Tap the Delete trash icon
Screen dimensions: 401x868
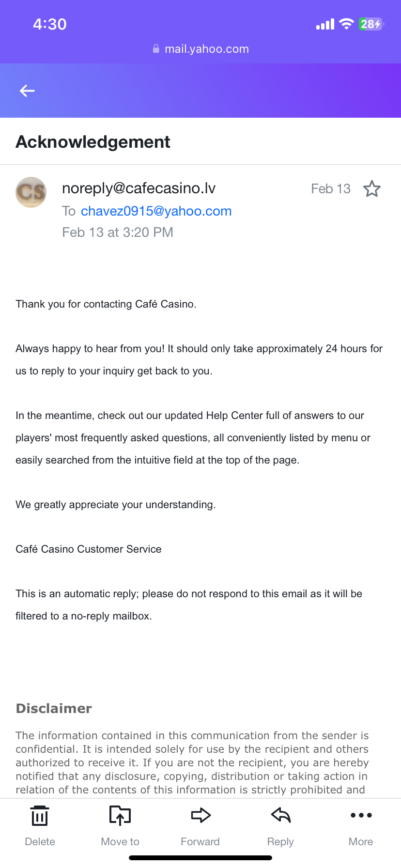pos(40,816)
